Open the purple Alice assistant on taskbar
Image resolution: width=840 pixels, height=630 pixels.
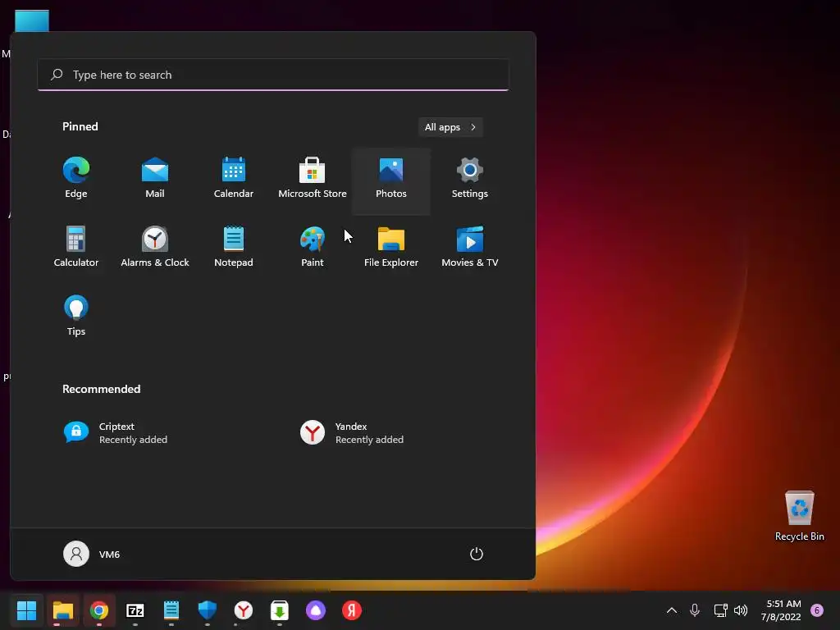pyautogui.click(x=316, y=610)
